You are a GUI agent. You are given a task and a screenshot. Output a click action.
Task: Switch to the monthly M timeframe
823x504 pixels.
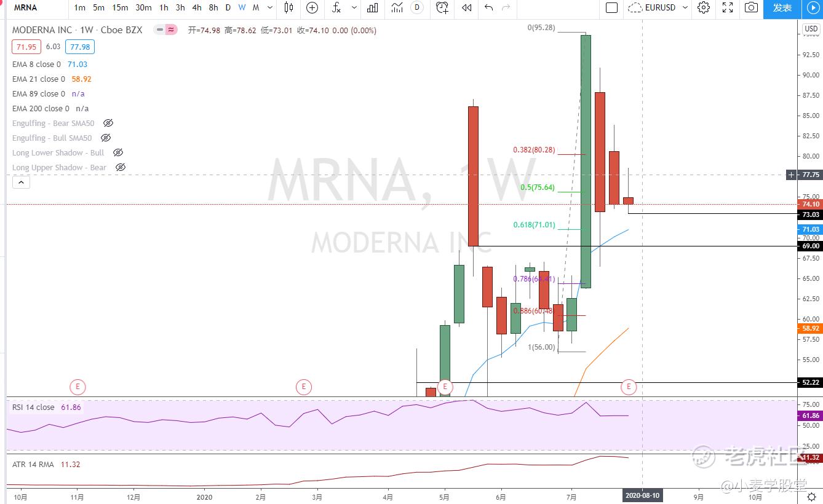click(x=256, y=8)
